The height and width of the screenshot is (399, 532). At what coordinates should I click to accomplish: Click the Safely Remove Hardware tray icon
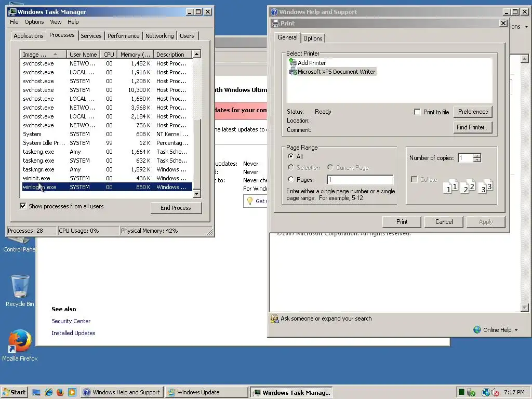pos(471,393)
